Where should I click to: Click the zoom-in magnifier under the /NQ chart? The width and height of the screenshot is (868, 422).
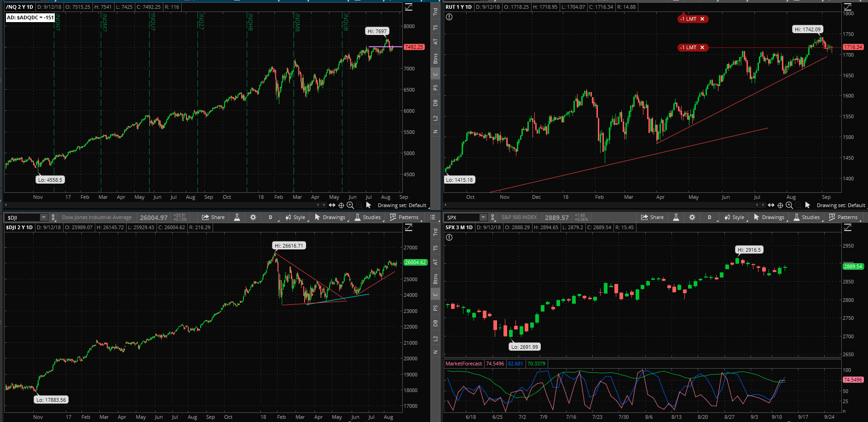click(x=350, y=205)
